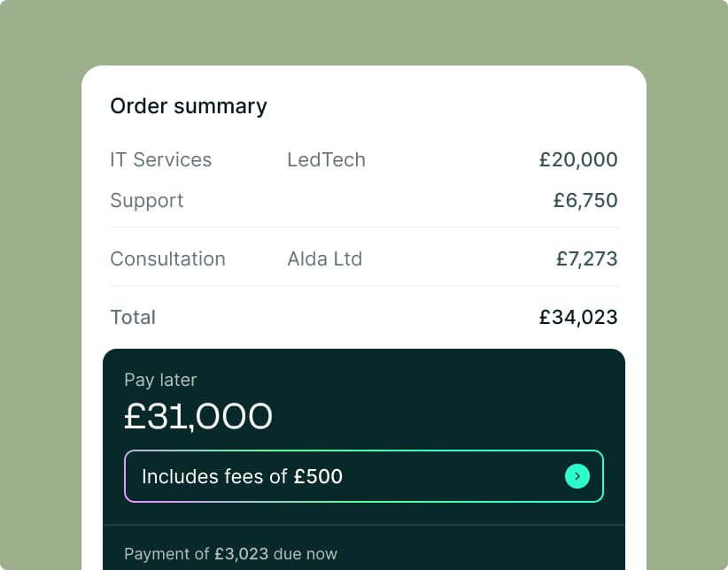
Task: Select the Pay later option label
Action: coord(160,381)
